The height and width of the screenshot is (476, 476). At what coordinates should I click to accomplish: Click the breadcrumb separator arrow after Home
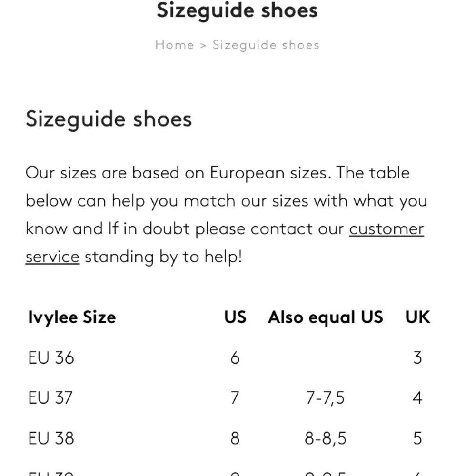point(203,46)
